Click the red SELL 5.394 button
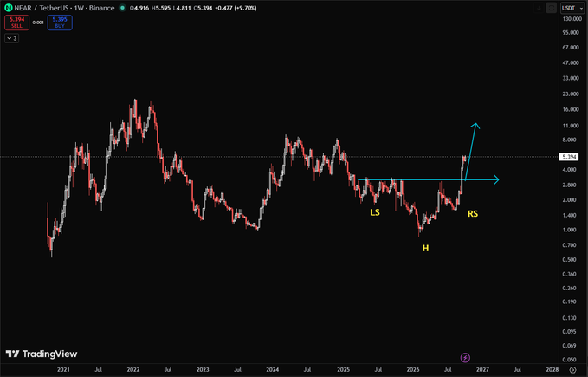The width and height of the screenshot is (588, 377). pyautogui.click(x=16, y=23)
